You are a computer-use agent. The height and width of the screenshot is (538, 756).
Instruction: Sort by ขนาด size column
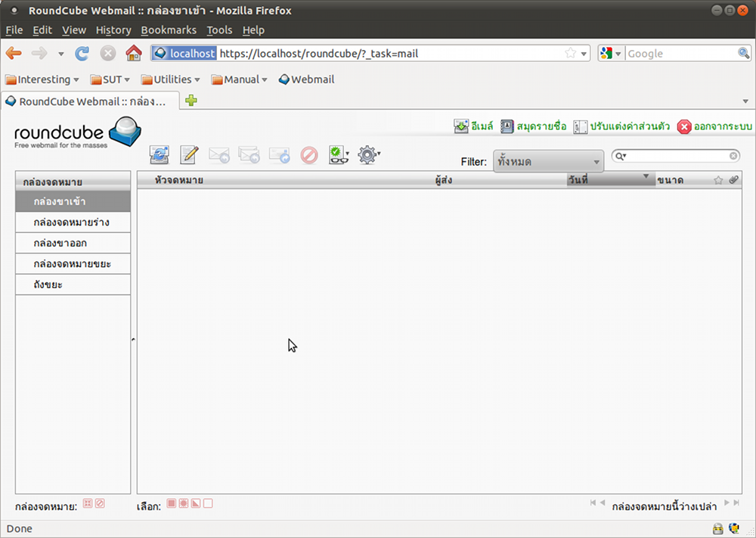click(x=670, y=180)
